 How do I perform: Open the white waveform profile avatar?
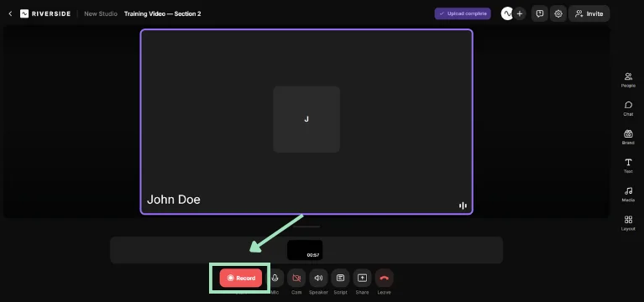point(507,13)
